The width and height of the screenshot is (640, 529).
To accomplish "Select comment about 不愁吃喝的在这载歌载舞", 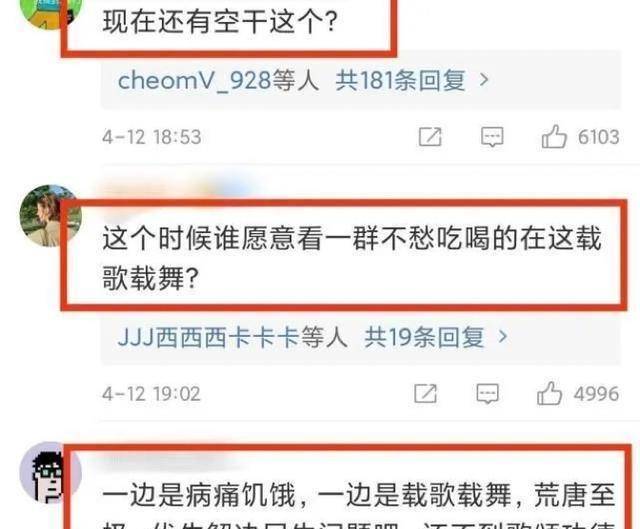I will pyautogui.click(x=352, y=258).
